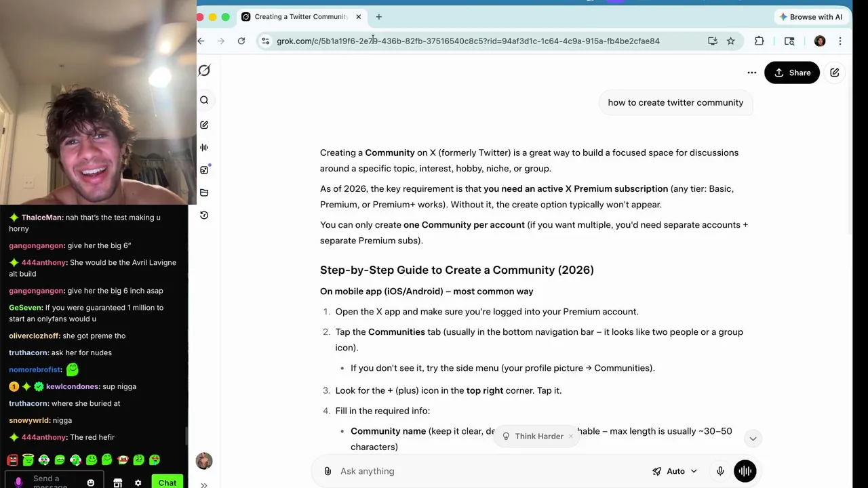The height and width of the screenshot is (488, 868).
Task: Click the Share button
Action: pos(792,73)
